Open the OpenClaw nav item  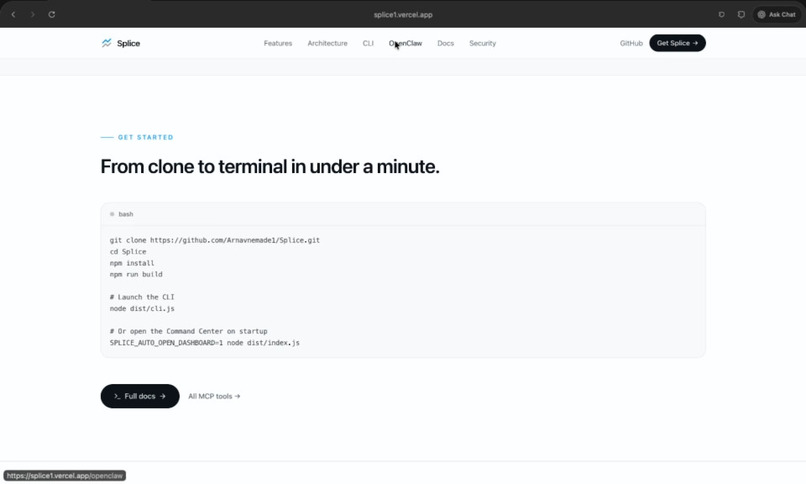(406, 43)
